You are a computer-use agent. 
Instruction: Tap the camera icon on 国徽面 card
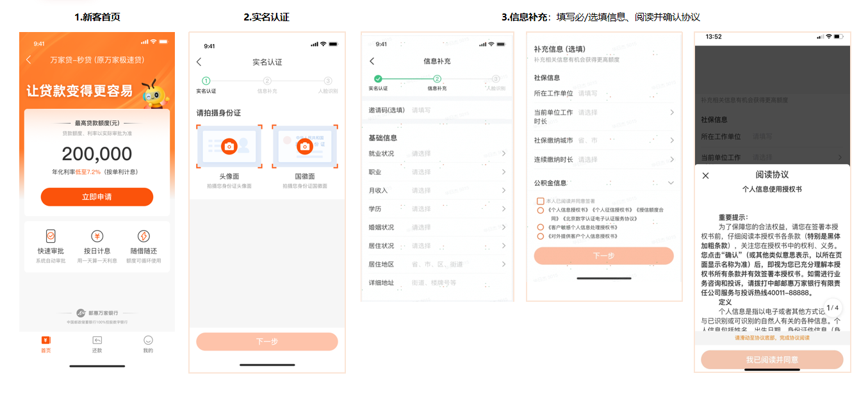tap(305, 147)
